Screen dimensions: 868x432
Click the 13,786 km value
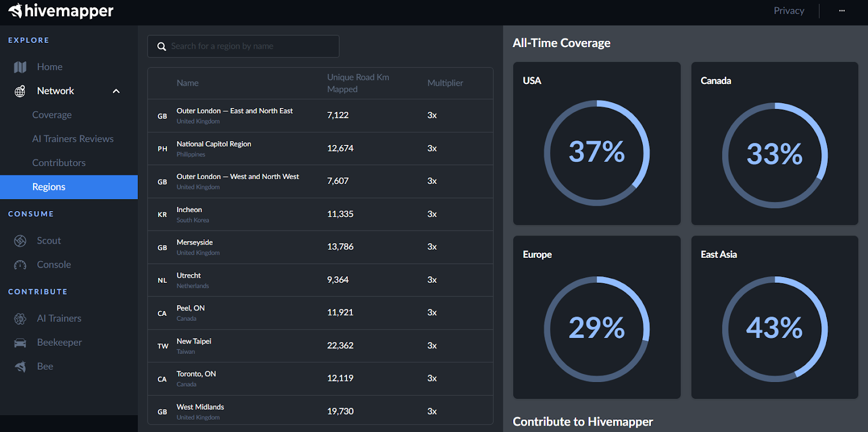[340, 247]
